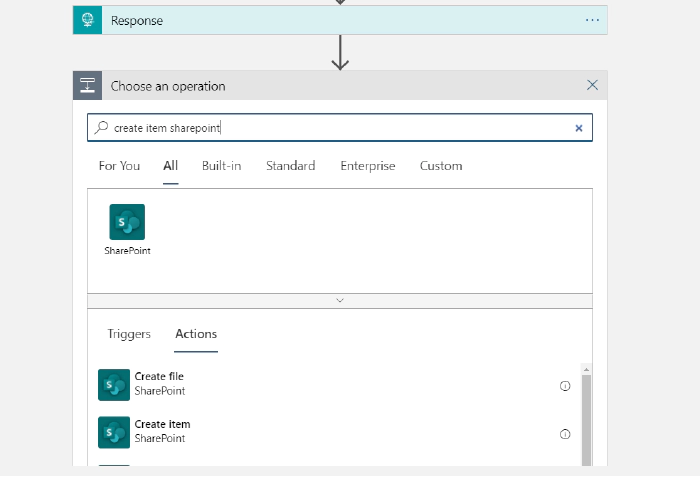700x477 pixels.
Task: Clear the search box text
Action: (579, 128)
